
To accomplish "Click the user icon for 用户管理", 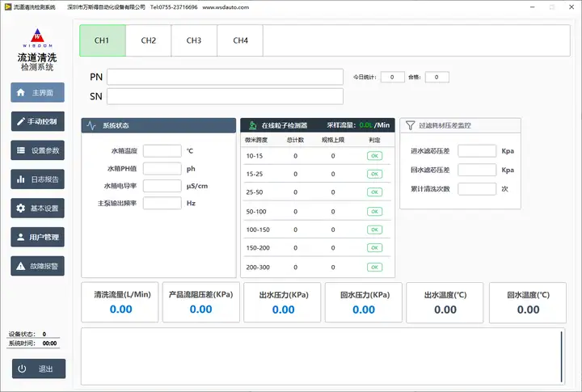I will [x=21, y=237].
